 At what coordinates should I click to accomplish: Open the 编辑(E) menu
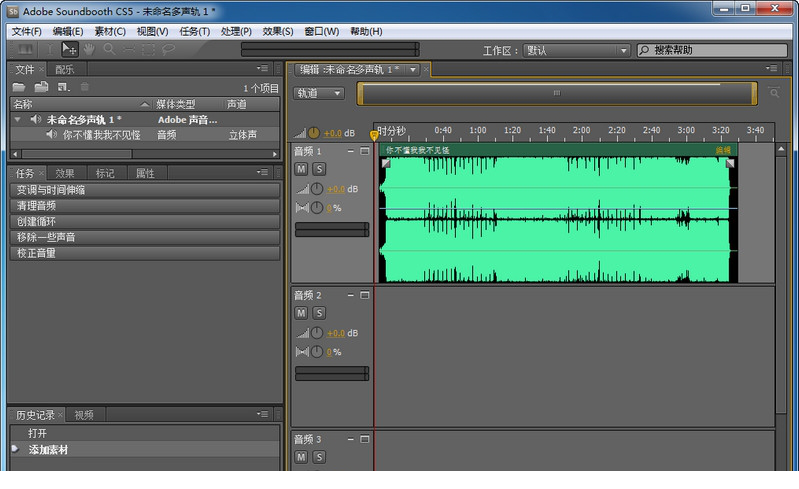68,32
